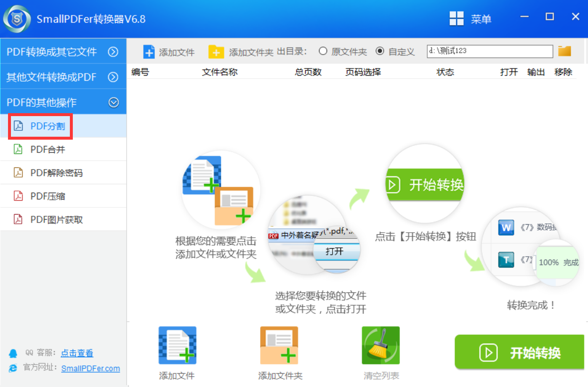Image resolution: width=588 pixels, height=387 pixels.
Task: Click the 编号 column header
Action: [140, 72]
